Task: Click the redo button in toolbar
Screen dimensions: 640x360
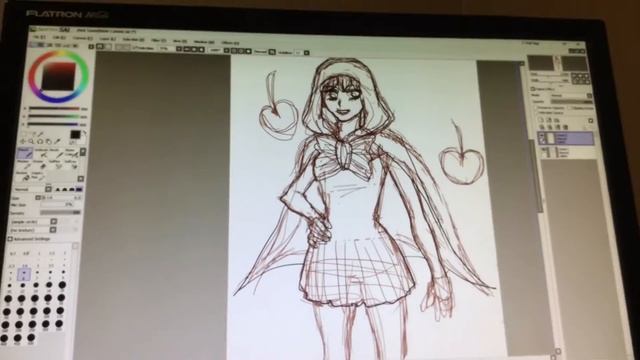Action: coord(108,47)
